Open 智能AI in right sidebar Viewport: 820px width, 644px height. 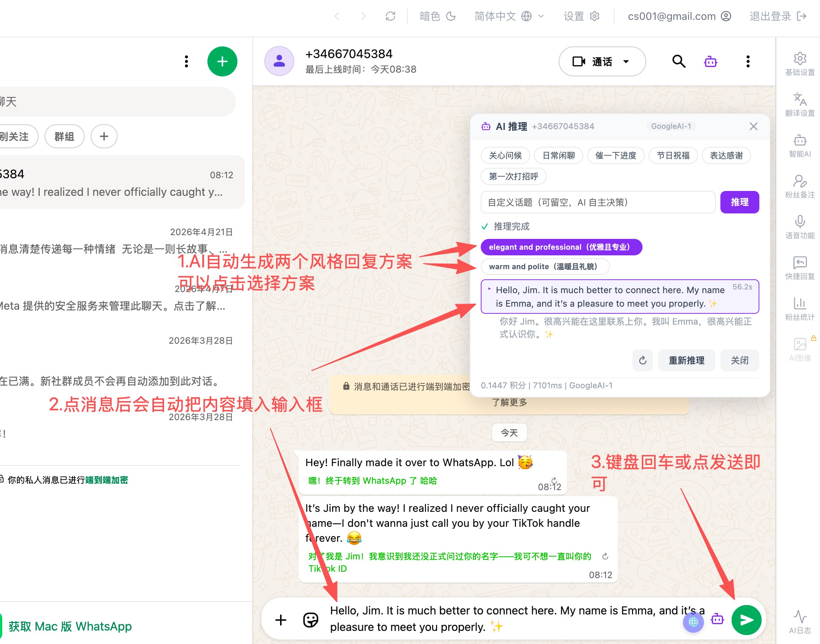point(800,146)
